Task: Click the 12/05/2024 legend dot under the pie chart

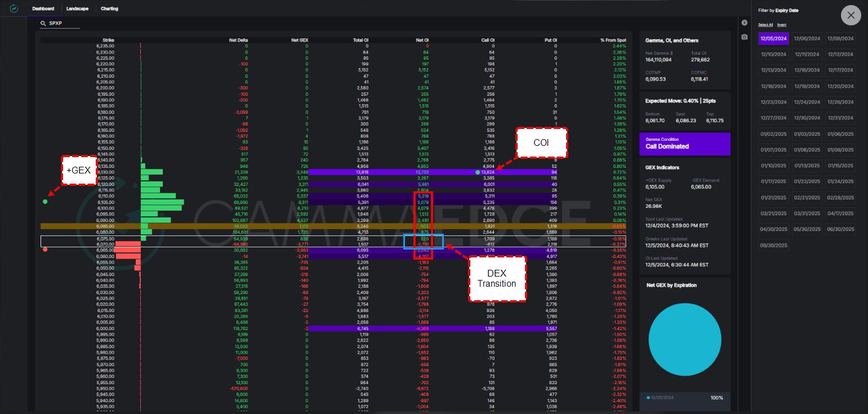Action: click(x=649, y=398)
